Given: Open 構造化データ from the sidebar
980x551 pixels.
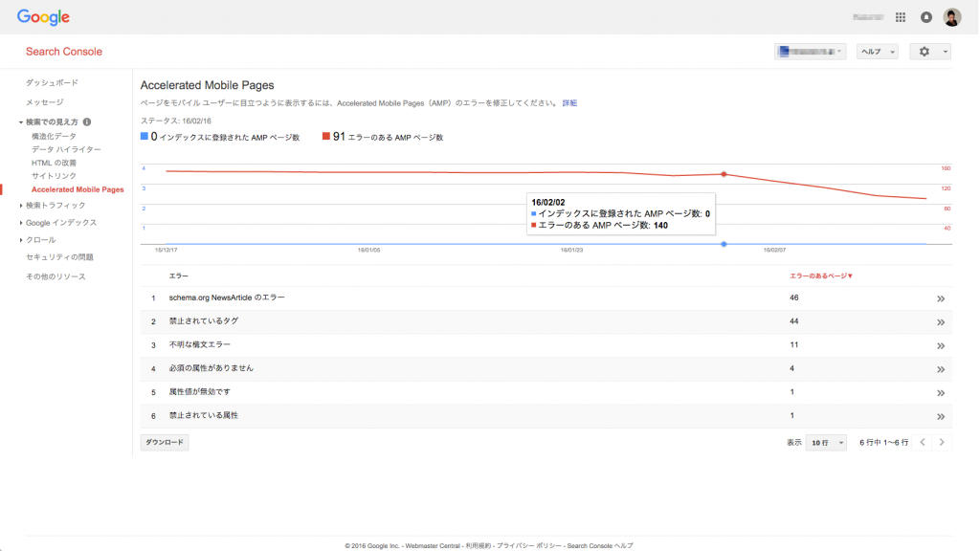Looking at the screenshot, I should (x=54, y=136).
